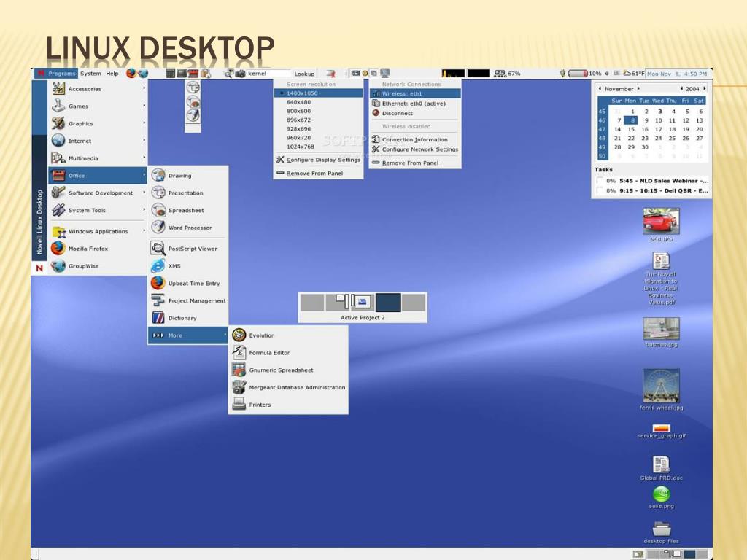Open the Programs menu in the top panel
The image size is (747, 560).
point(57,74)
